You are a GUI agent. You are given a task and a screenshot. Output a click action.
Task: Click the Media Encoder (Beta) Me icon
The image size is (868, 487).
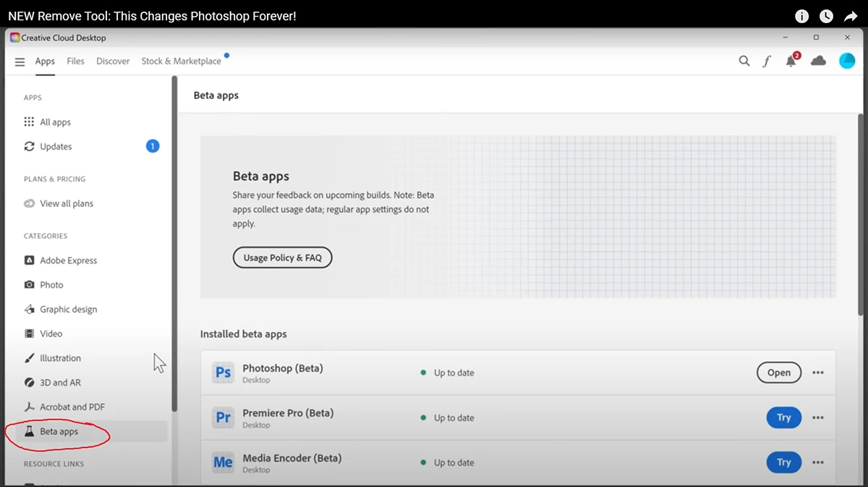pos(224,462)
